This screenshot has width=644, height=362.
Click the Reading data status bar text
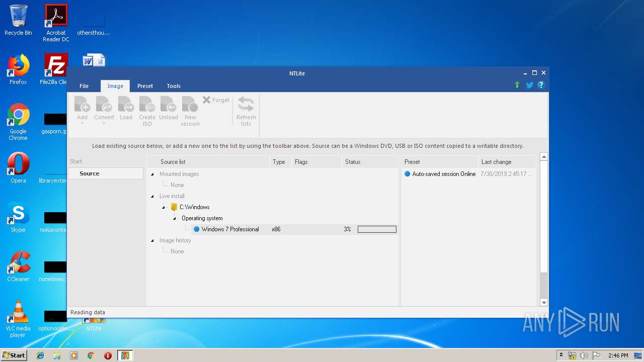(88, 312)
